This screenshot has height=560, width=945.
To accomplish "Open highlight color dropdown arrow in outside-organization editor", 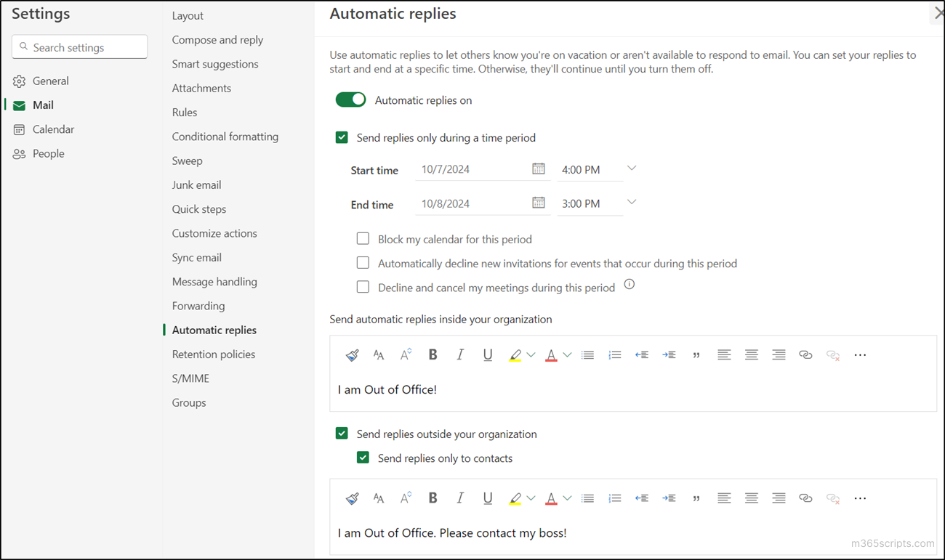I will [531, 499].
